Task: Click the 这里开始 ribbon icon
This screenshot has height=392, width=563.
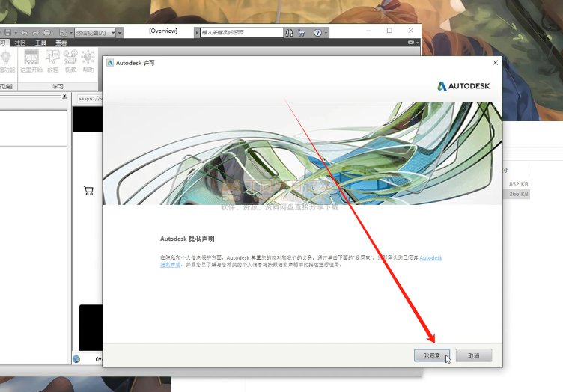Action: tap(31, 61)
